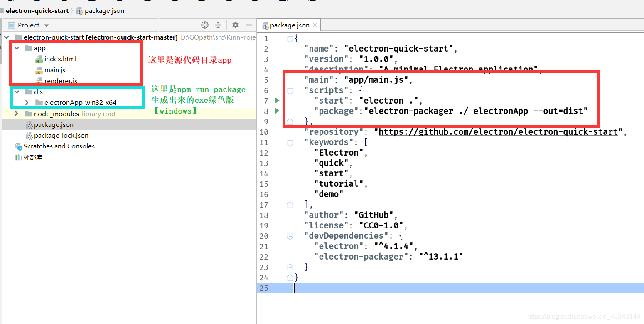Fold the devDependencies block on line 20
This screenshot has width=644, height=324.
pyautogui.click(x=290, y=236)
